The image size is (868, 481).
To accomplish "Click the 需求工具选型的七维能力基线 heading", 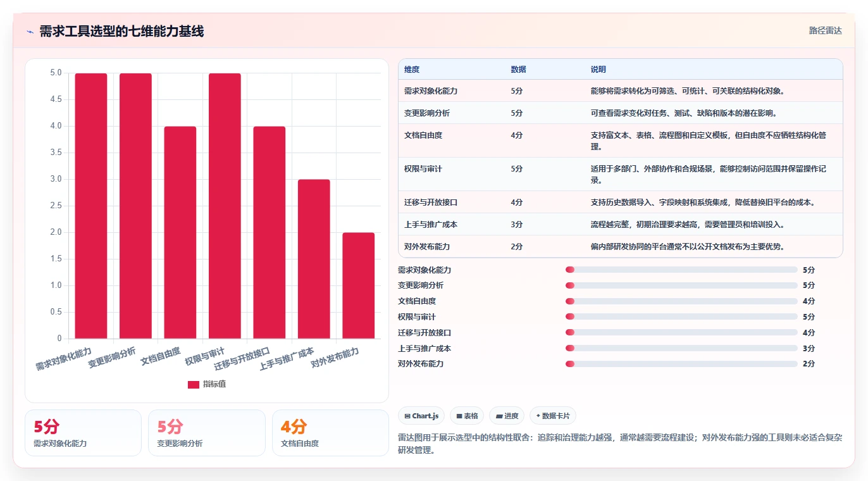I will tap(121, 31).
